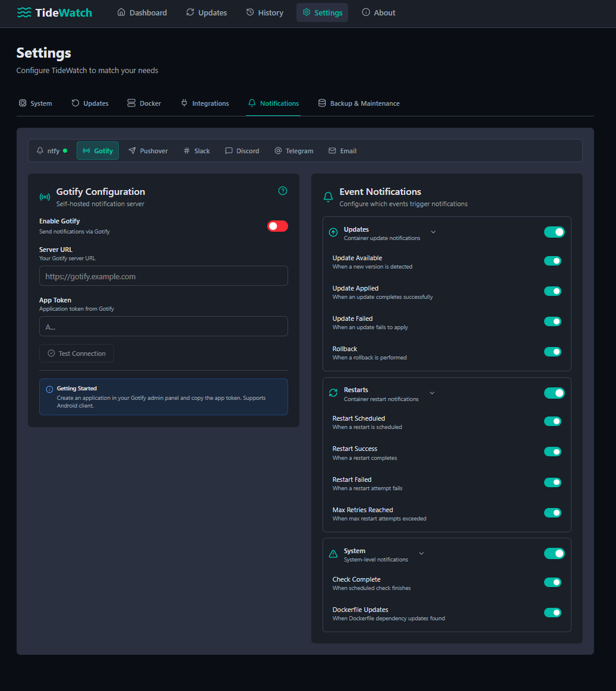
Task: Click the Updates up-arrow circle icon
Action: [x=333, y=232]
